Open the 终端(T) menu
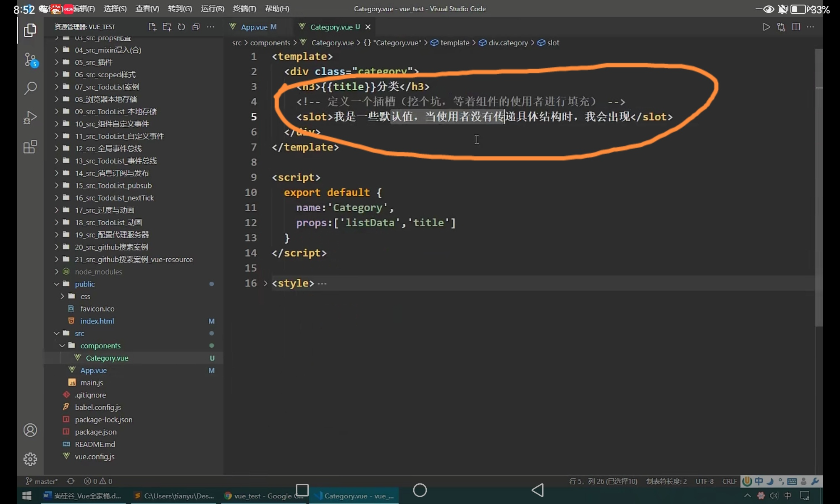840x504 pixels. (x=244, y=9)
